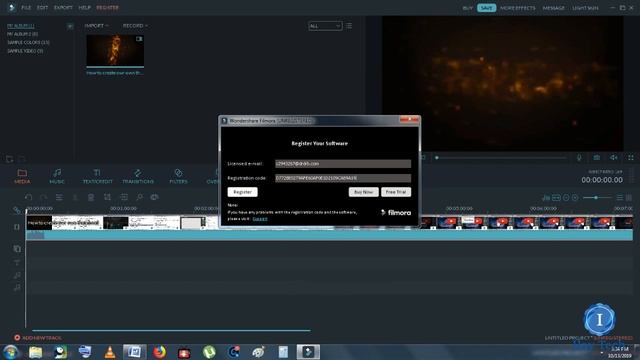Click the redo icon in timeline toolbar
Viewport: 640px width, 360px height.
(x=44, y=198)
